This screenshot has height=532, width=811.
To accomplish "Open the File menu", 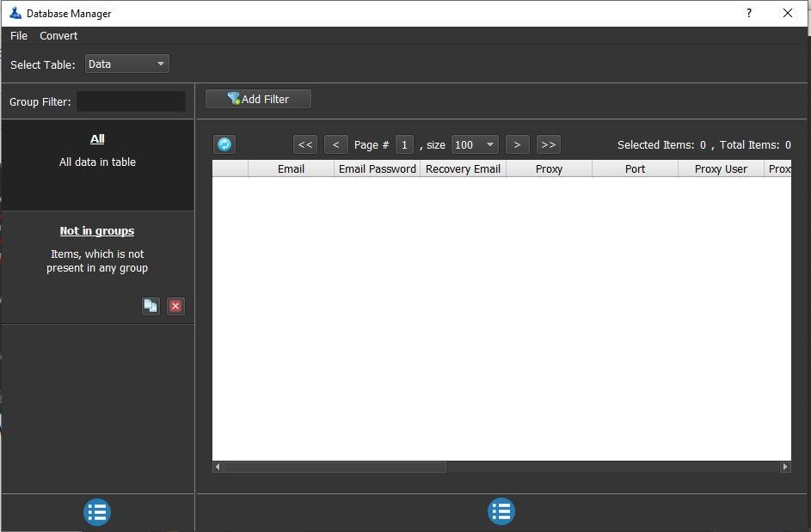I will (x=19, y=36).
